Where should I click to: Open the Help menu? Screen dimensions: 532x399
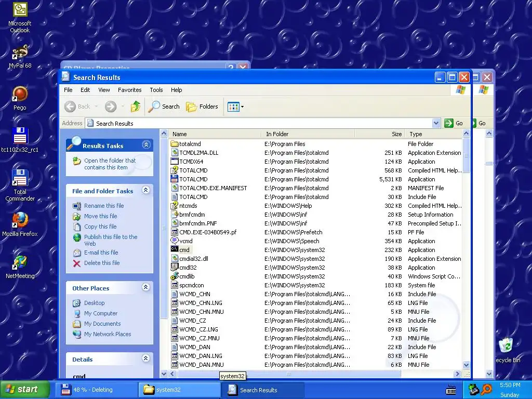[x=176, y=90]
